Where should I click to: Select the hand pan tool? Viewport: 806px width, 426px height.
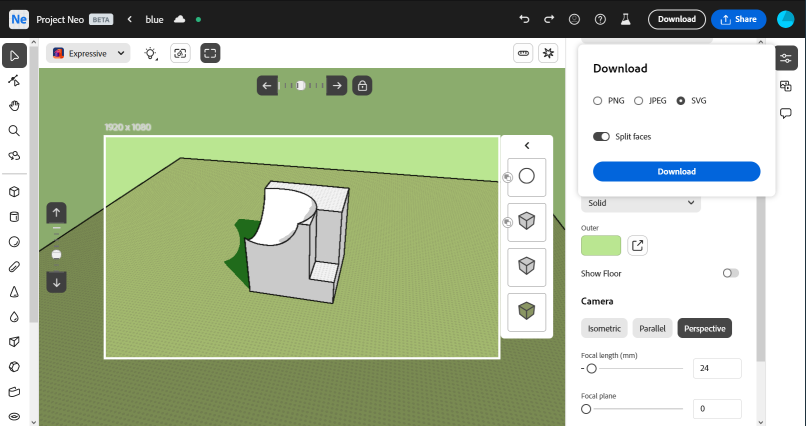click(14, 105)
